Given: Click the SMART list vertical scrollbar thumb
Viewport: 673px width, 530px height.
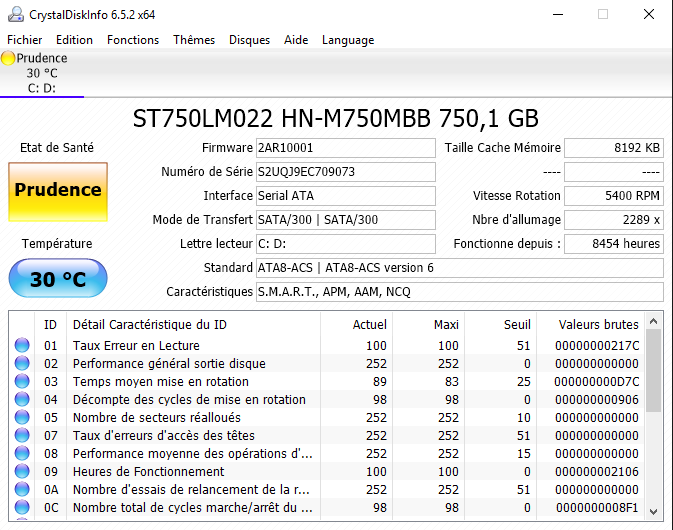Looking at the screenshot, I should [653, 371].
